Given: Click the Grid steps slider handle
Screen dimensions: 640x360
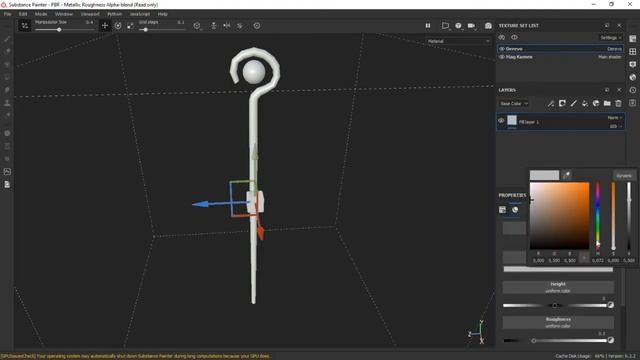Looking at the screenshot, I should click(146, 30).
